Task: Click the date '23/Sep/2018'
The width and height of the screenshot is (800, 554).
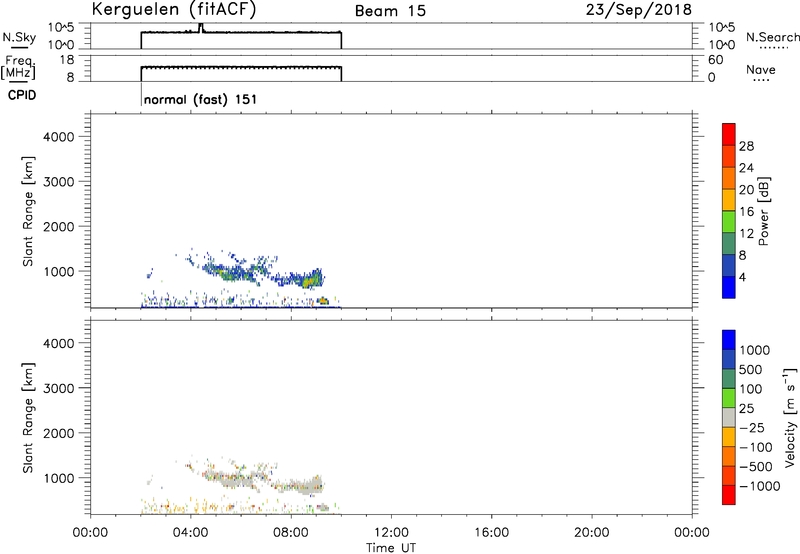Action: (639, 10)
